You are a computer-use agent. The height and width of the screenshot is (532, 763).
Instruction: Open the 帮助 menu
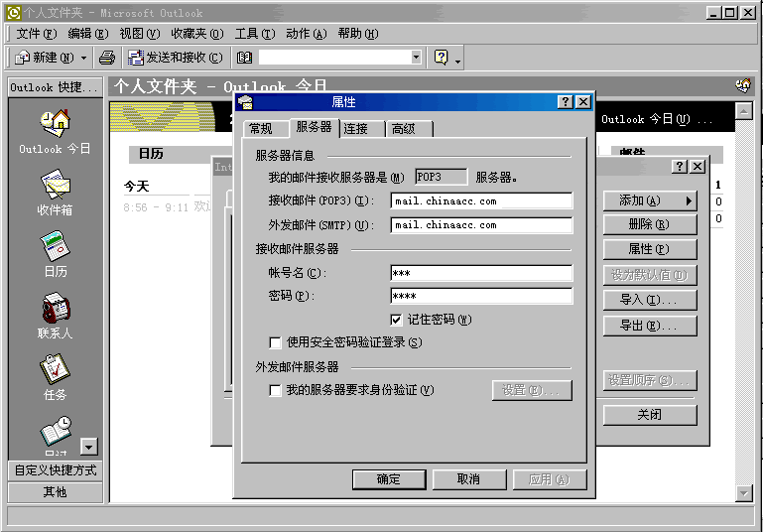(x=358, y=34)
